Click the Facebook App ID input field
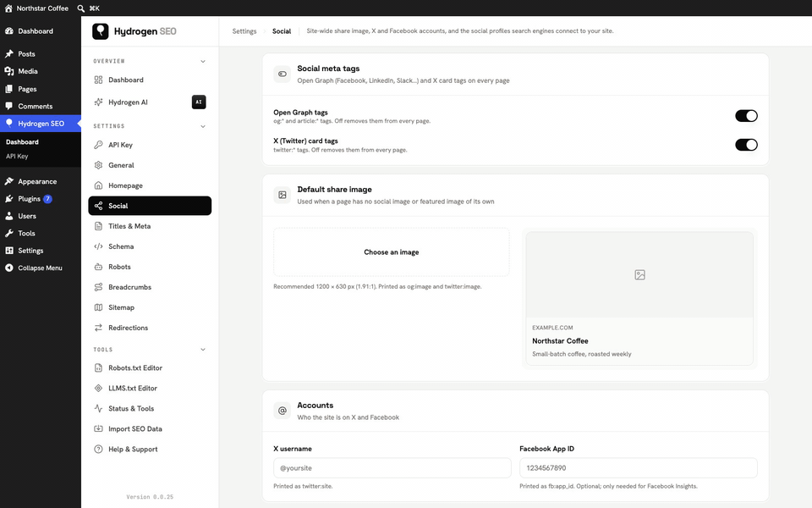Screen dimensions: 812x508 [x=639, y=467]
